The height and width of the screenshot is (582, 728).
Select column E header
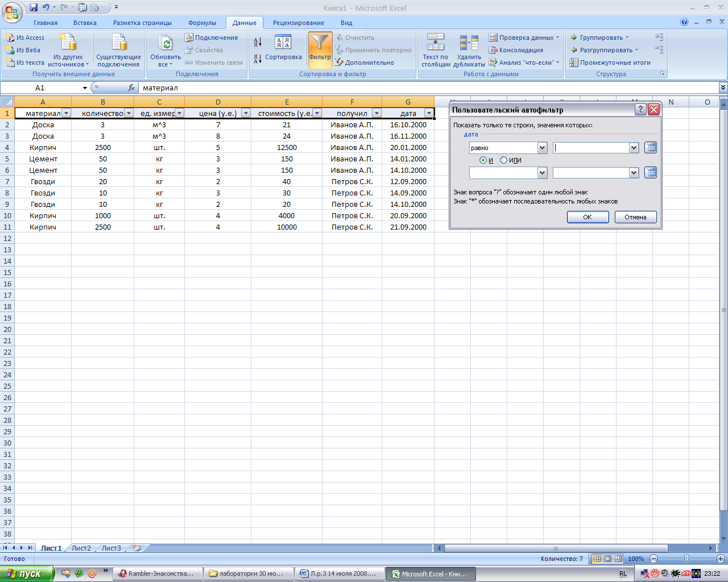287,102
